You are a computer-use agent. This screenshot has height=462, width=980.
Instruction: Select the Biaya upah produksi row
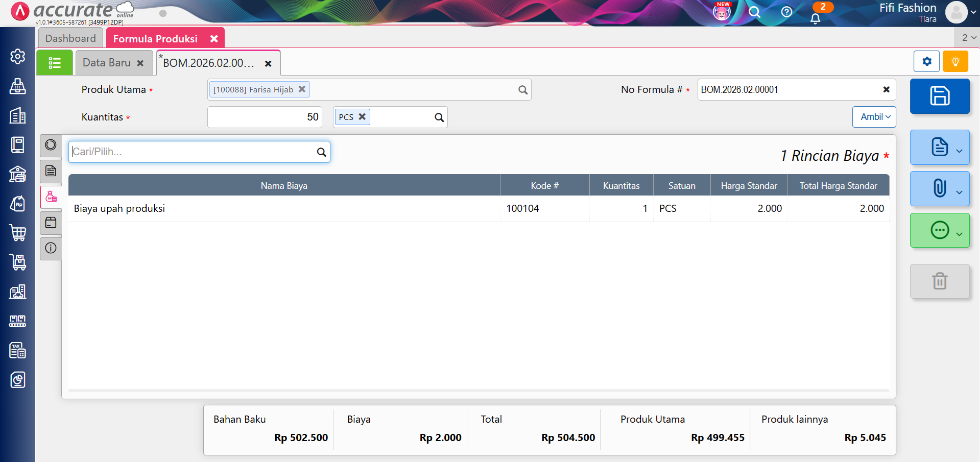[x=283, y=208]
